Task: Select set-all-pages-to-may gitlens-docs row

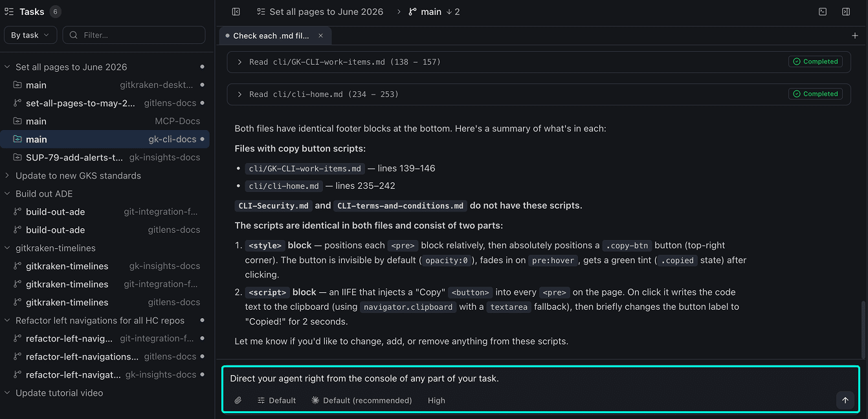Action: pos(105,103)
